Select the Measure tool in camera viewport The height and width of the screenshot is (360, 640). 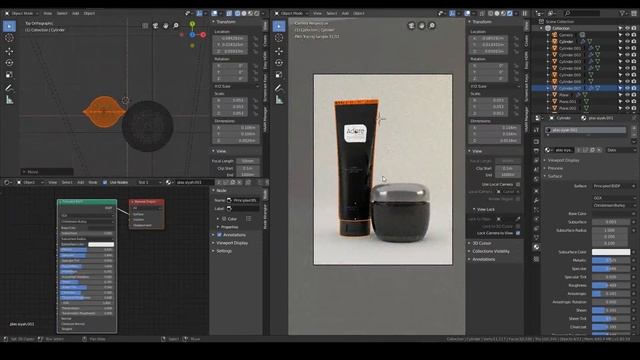coord(279,100)
